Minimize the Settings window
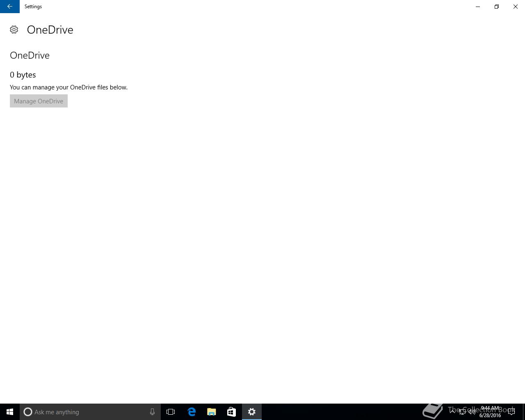The width and height of the screenshot is (525, 420). click(x=478, y=7)
